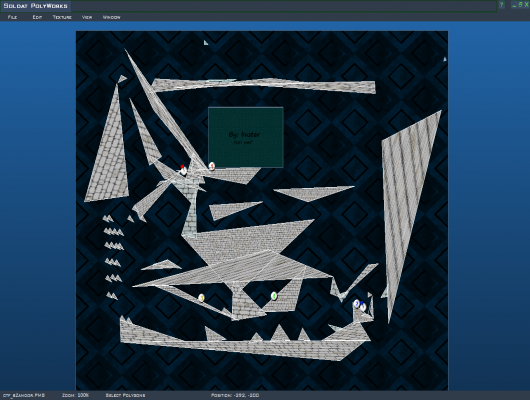Click the Select Polygons status bar label
This screenshot has width=530, height=400.
click(x=125, y=395)
